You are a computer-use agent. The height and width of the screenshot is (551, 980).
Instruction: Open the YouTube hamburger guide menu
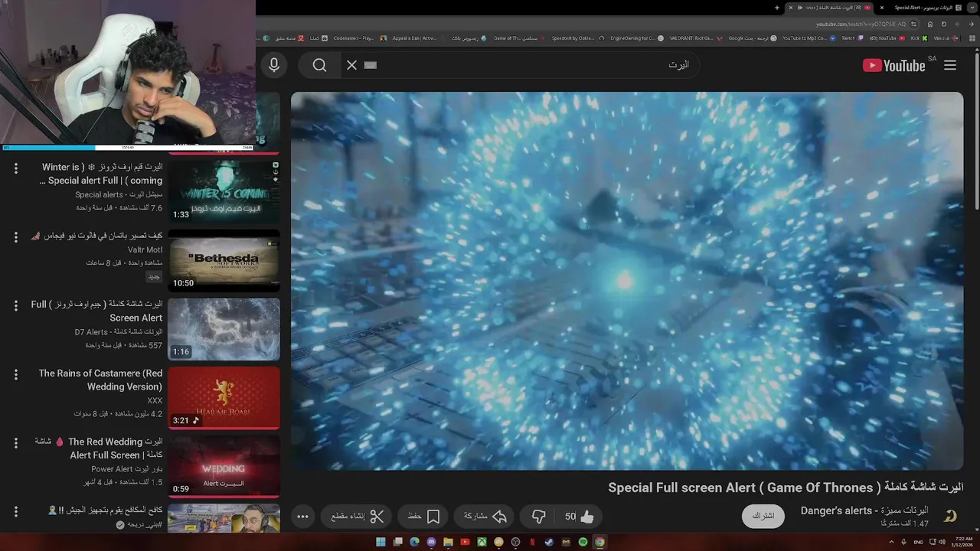(x=950, y=65)
